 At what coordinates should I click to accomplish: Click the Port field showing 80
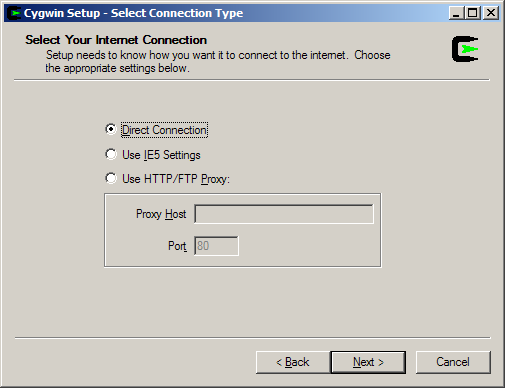point(216,246)
